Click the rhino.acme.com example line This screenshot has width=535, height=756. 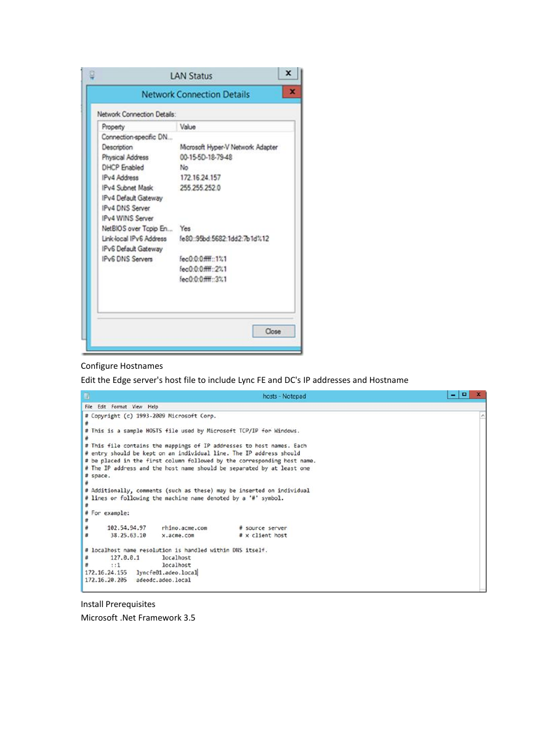185,528
